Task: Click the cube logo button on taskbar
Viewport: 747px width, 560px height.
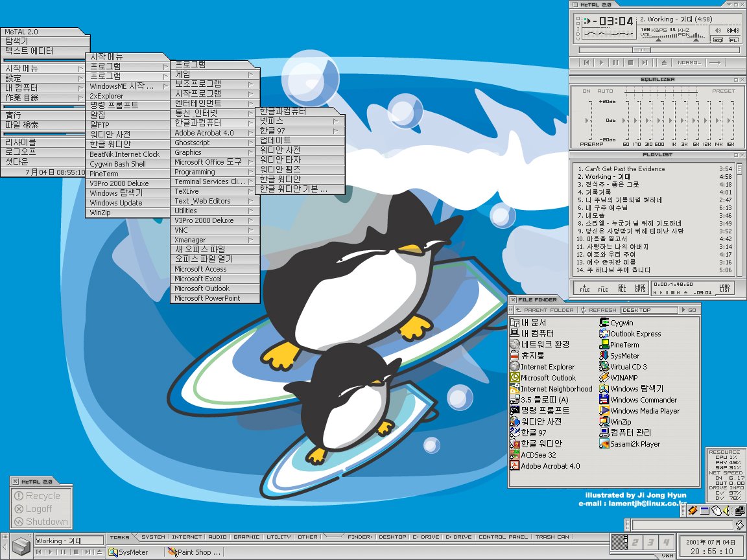Action: point(21,546)
